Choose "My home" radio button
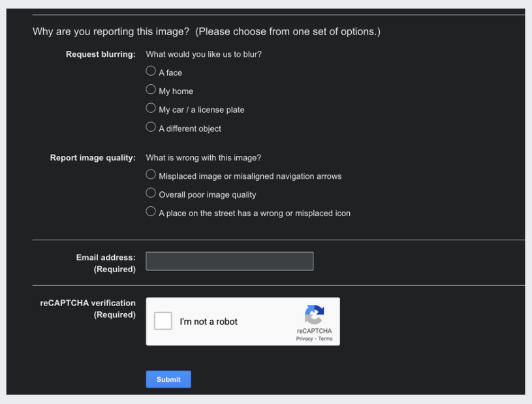This screenshot has height=404, width=532. pos(151,89)
